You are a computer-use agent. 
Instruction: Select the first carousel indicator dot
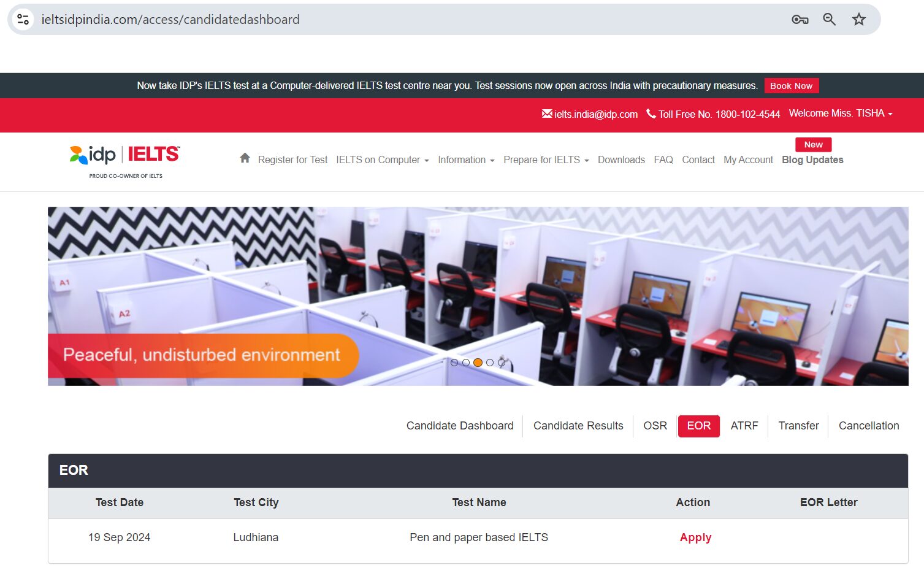coord(454,363)
